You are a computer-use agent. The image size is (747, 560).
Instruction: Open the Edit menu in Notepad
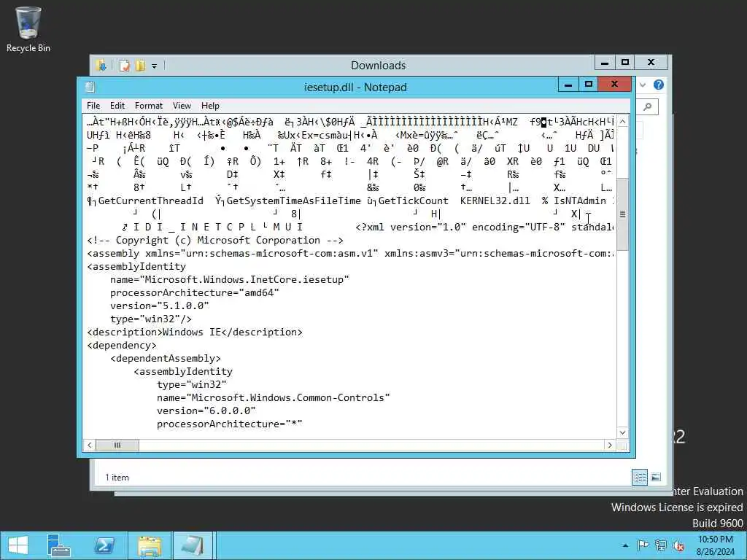tap(117, 106)
